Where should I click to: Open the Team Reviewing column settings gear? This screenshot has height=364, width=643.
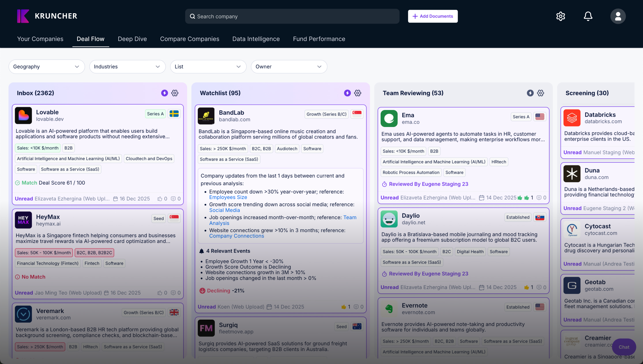(540, 93)
